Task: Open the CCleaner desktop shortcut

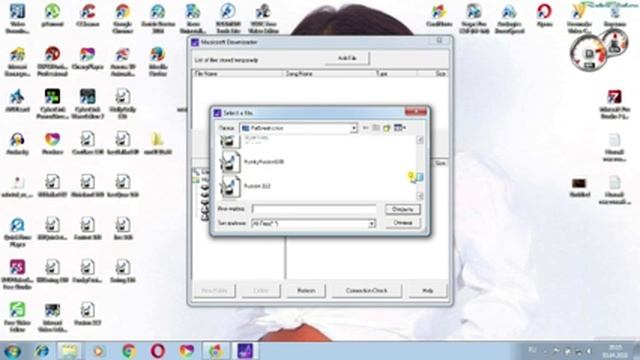Action: (x=87, y=16)
